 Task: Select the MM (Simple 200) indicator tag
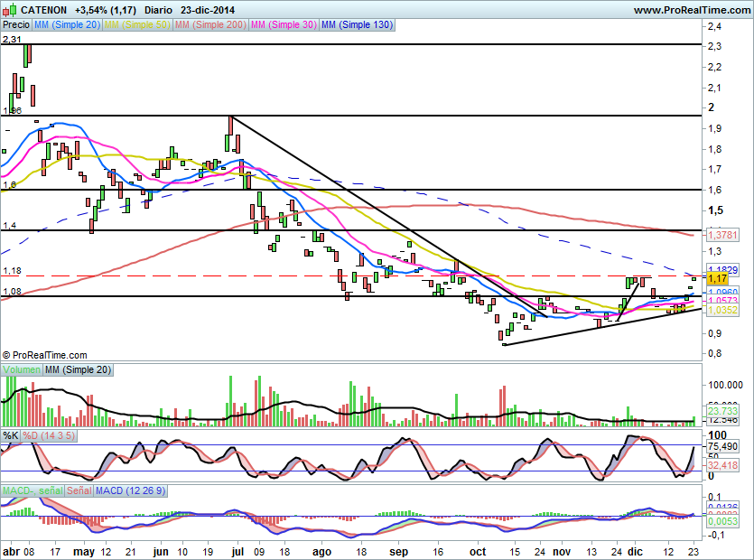point(209,25)
